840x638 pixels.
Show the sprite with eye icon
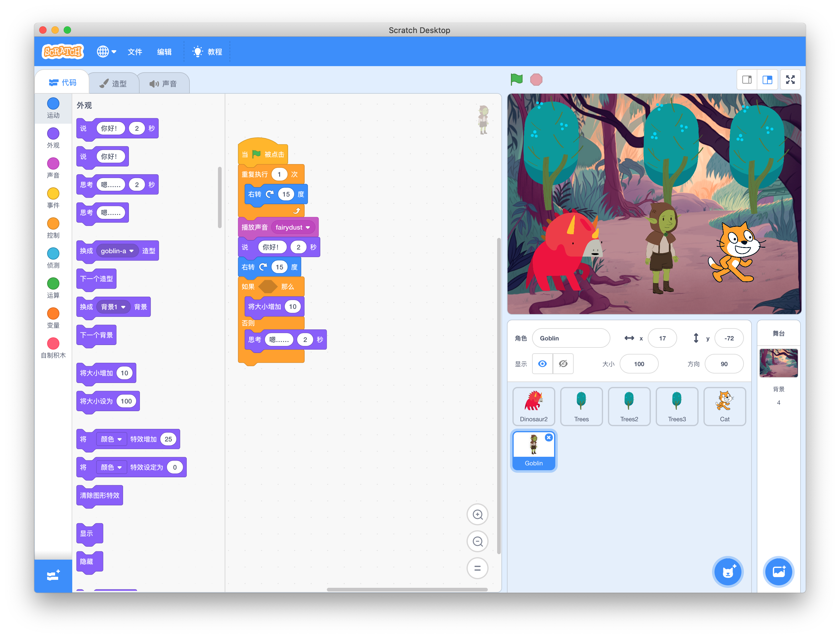542,364
